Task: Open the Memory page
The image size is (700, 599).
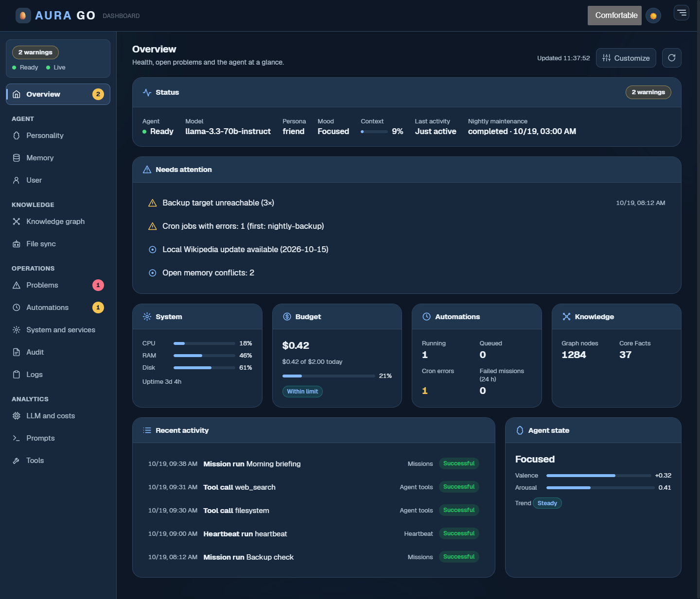Action: [x=58, y=158]
